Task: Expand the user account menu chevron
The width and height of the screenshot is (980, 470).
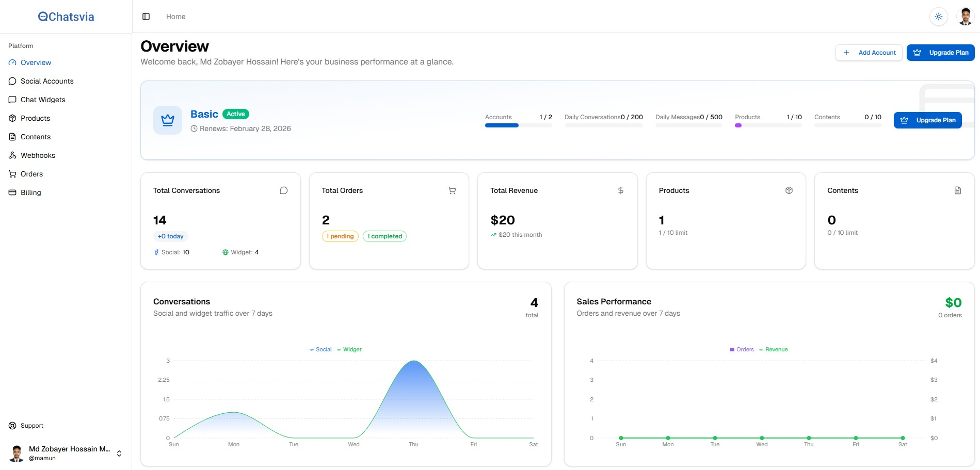Action: click(x=119, y=453)
